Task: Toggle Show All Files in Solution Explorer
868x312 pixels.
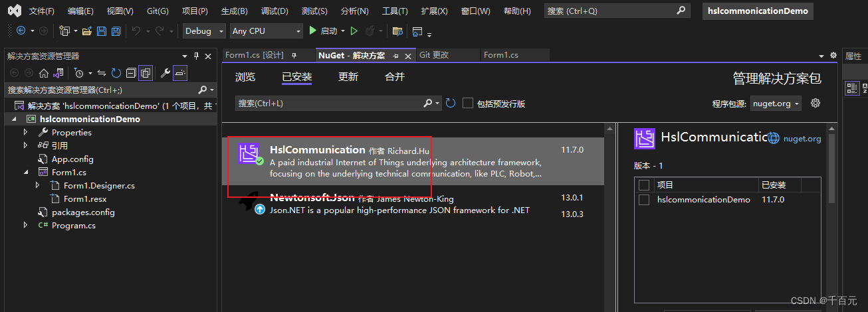Action: (146, 73)
